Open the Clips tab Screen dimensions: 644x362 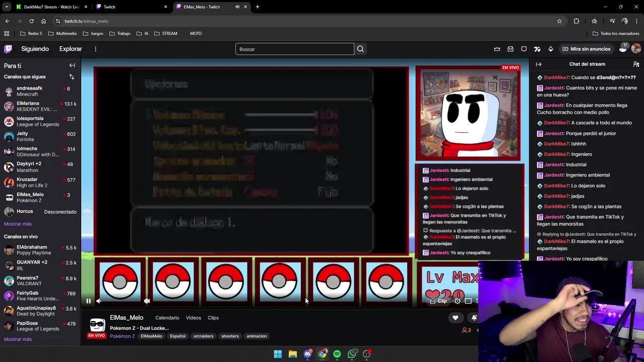click(213, 318)
